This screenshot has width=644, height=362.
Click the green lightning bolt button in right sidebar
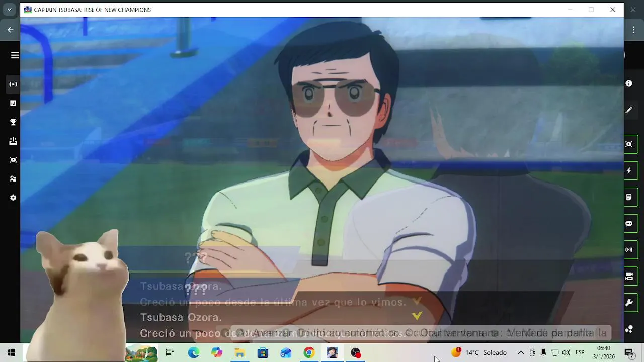point(629,171)
